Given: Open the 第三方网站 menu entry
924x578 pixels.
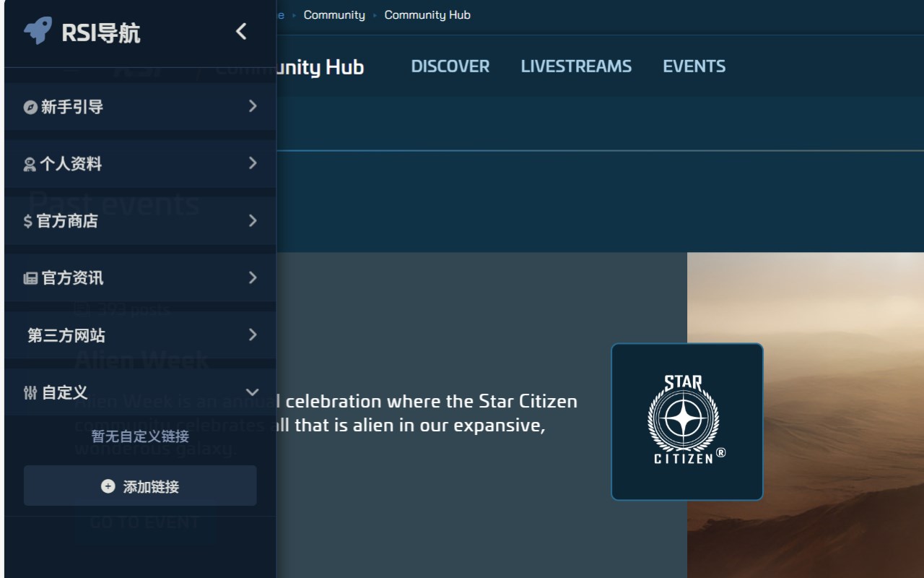Looking at the screenshot, I should (x=140, y=335).
